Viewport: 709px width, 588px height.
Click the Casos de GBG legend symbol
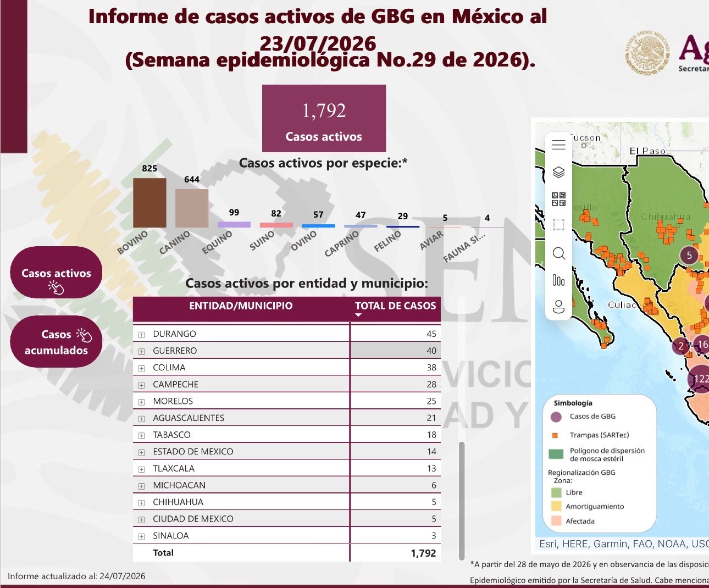556,417
